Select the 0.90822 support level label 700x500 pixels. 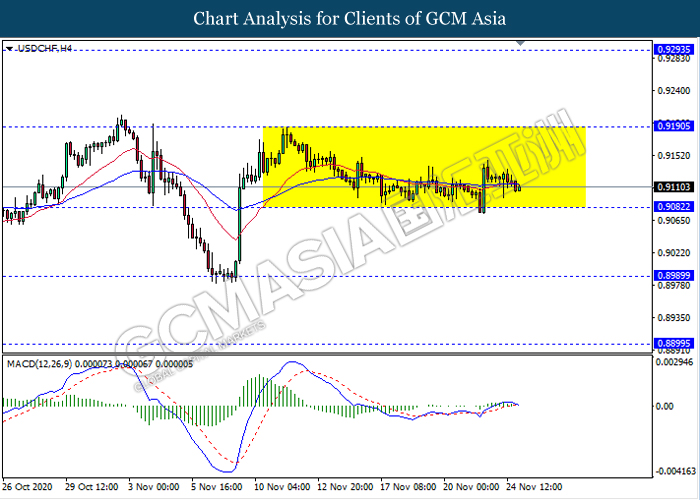pyautogui.click(x=674, y=207)
